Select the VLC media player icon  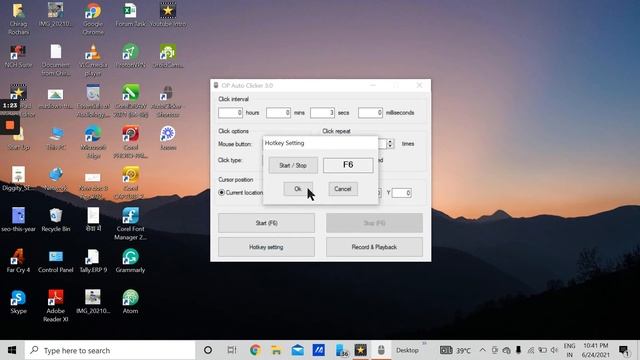93,60
